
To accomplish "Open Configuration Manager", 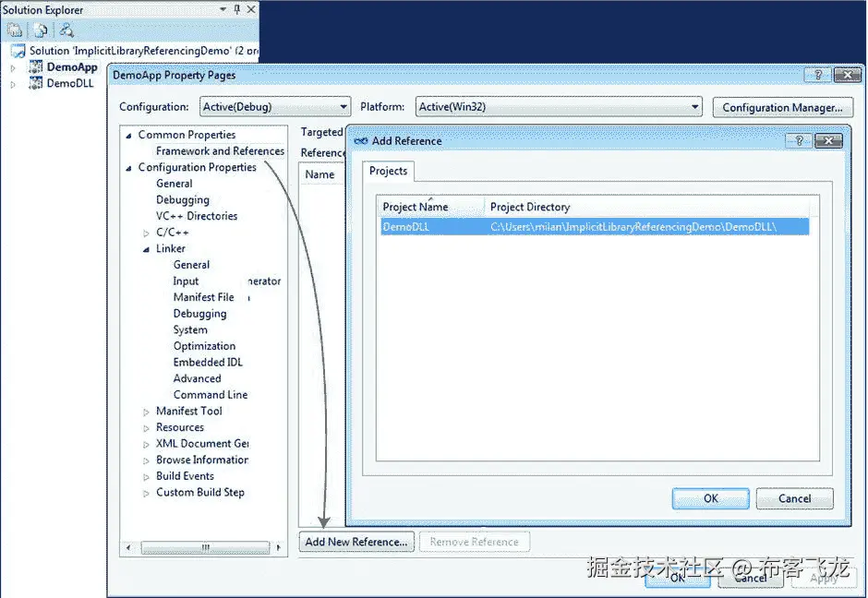I will click(783, 107).
